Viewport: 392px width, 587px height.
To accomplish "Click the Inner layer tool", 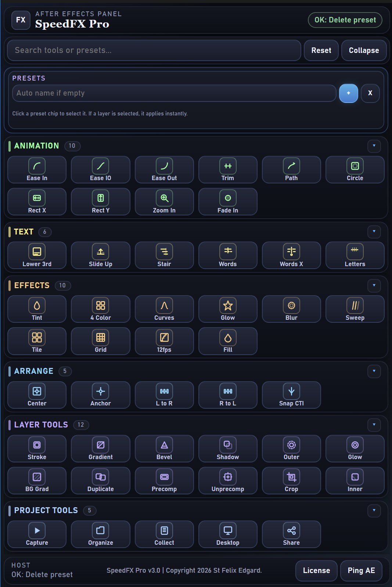I will (355, 480).
